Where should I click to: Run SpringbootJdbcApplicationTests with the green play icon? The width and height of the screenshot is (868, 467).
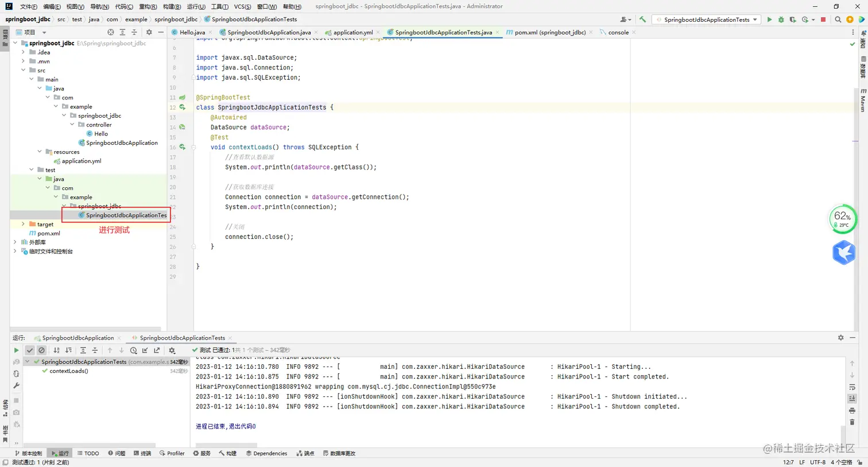pos(769,20)
